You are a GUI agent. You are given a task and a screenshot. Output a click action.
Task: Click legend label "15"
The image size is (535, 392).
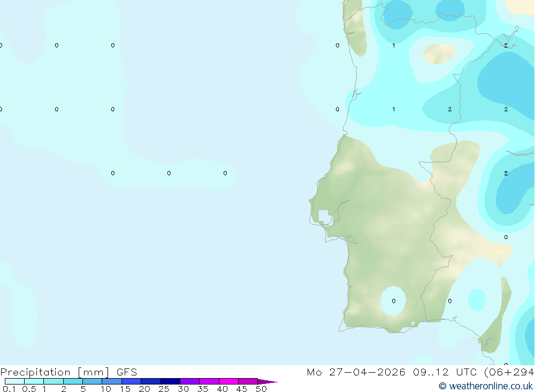pyautogui.click(x=125, y=389)
